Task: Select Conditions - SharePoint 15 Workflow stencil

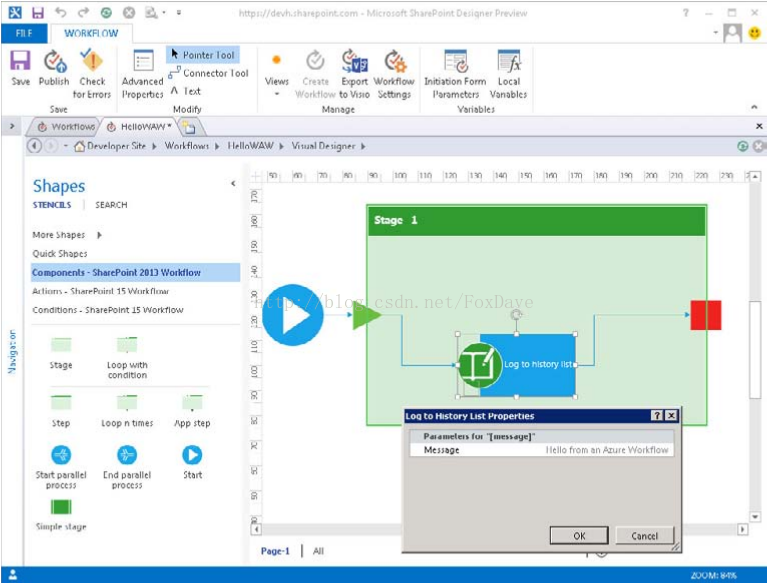Action: point(108,310)
